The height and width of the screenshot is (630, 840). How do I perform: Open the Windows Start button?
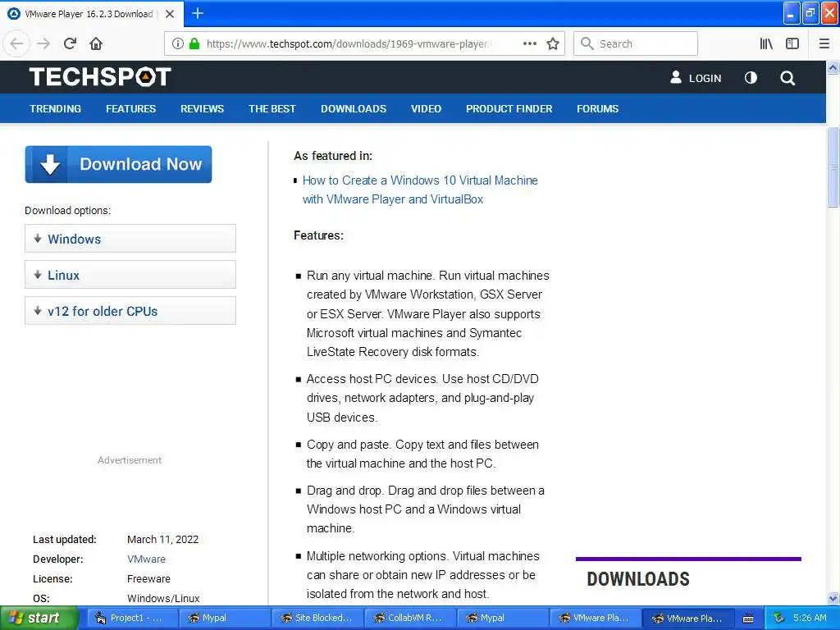click(x=39, y=619)
